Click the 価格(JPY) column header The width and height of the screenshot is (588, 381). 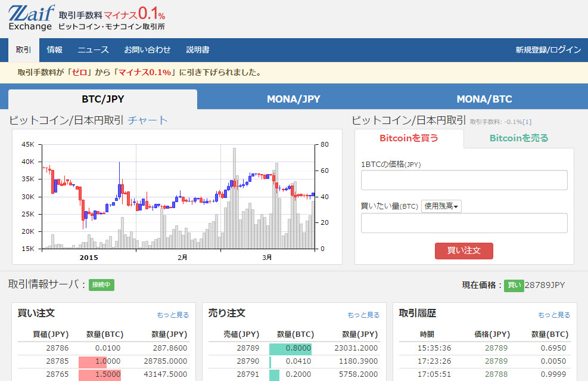coord(492,334)
